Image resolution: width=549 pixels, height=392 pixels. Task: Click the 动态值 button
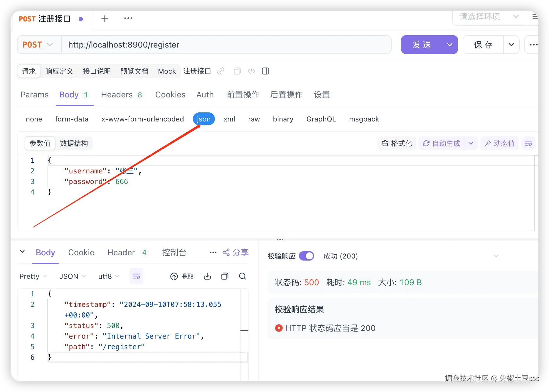click(x=500, y=143)
